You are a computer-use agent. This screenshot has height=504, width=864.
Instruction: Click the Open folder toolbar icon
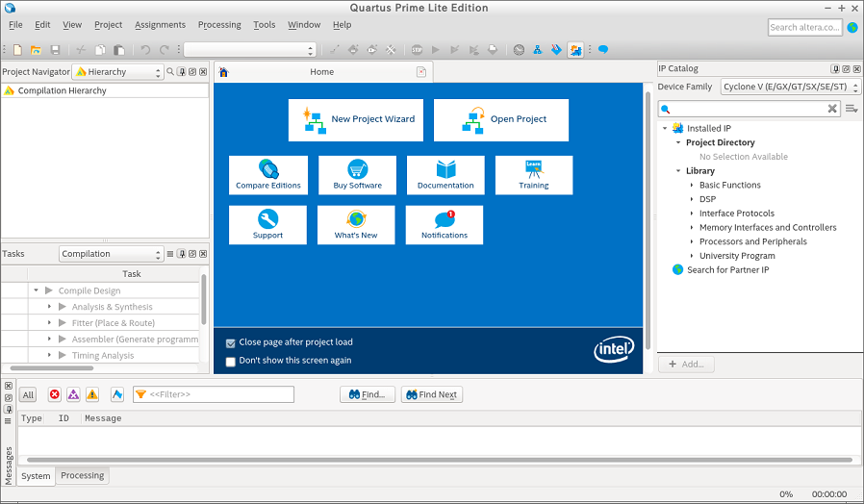click(36, 50)
